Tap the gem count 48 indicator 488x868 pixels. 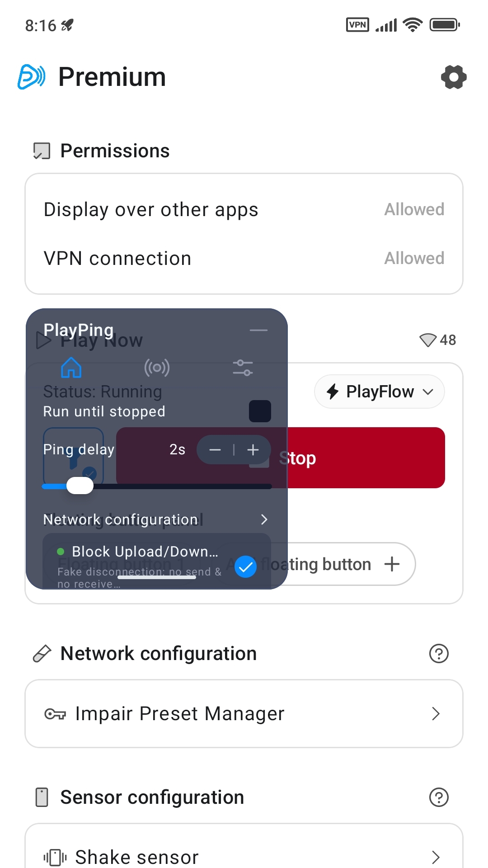pos(437,340)
